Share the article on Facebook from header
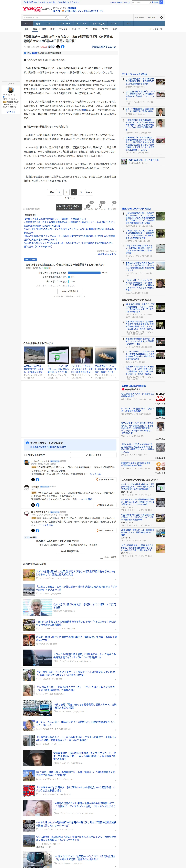This screenshot has height=868, width=186. (63, 47)
